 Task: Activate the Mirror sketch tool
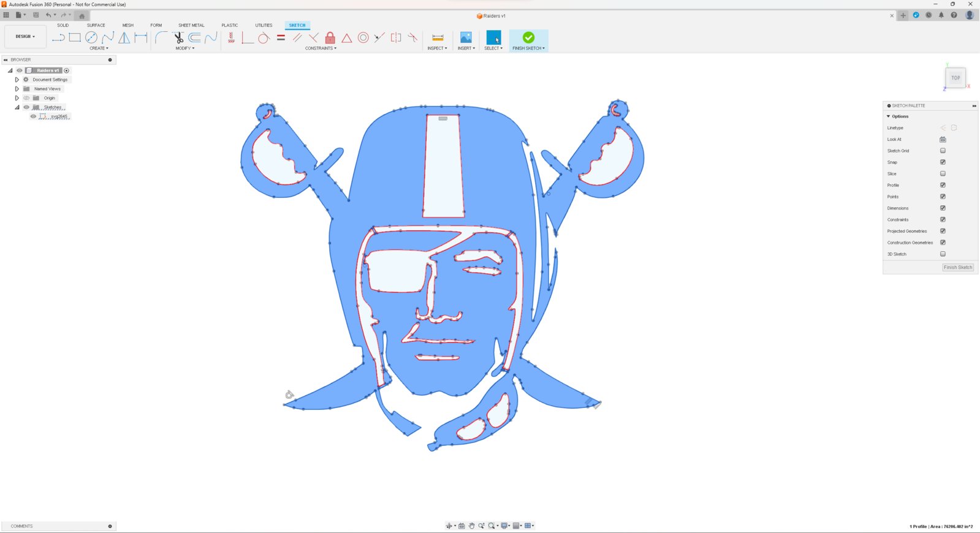tap(124, 37)
